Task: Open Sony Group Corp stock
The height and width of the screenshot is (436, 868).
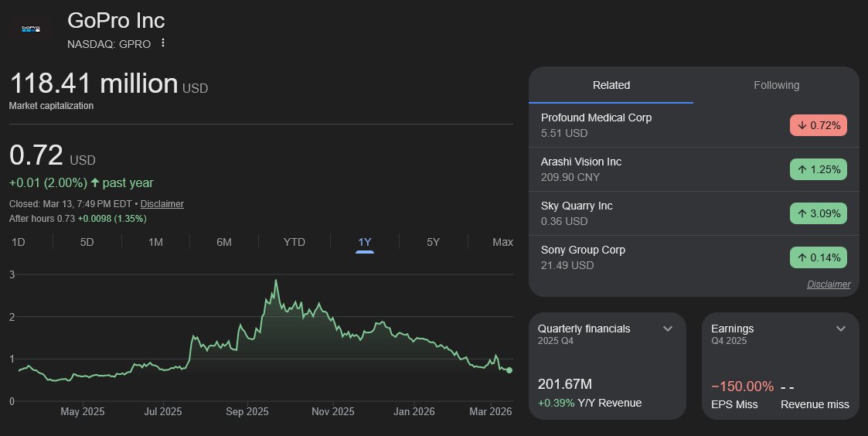Action: pos(693,257)
